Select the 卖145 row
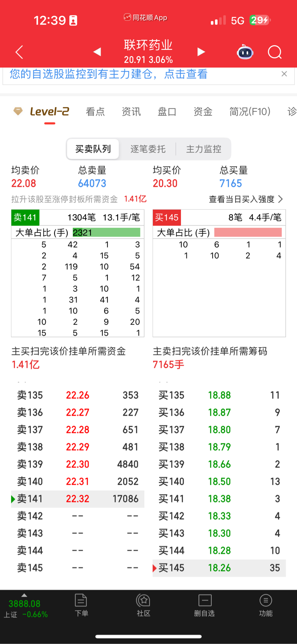This screenshot has width=297, height=644. 78,568
